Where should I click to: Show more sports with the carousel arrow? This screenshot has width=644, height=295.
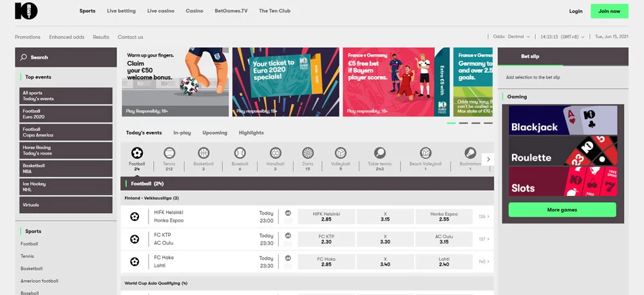(x=488, y=159)
